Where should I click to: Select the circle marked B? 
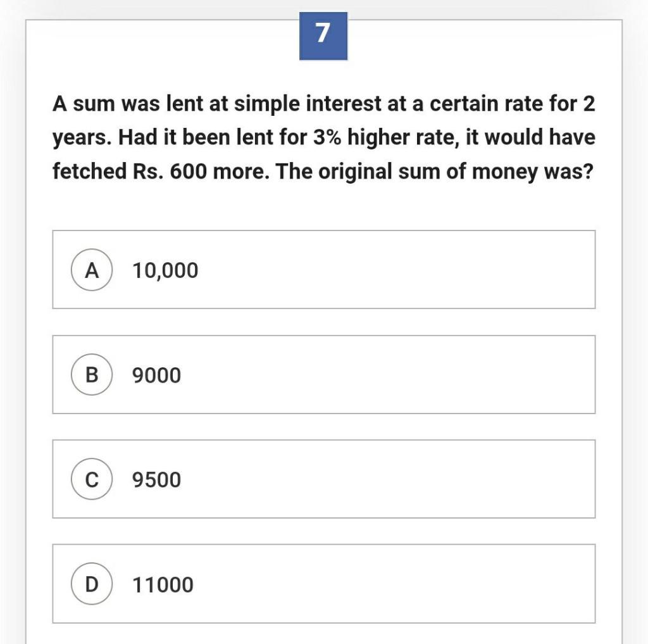[92, 375]
